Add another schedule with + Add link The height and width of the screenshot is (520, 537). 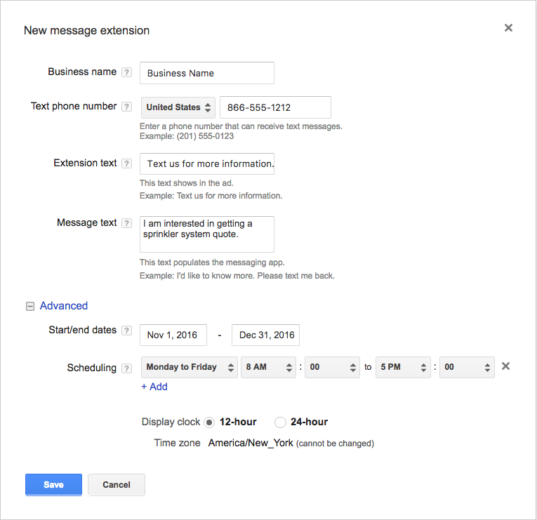154,387
